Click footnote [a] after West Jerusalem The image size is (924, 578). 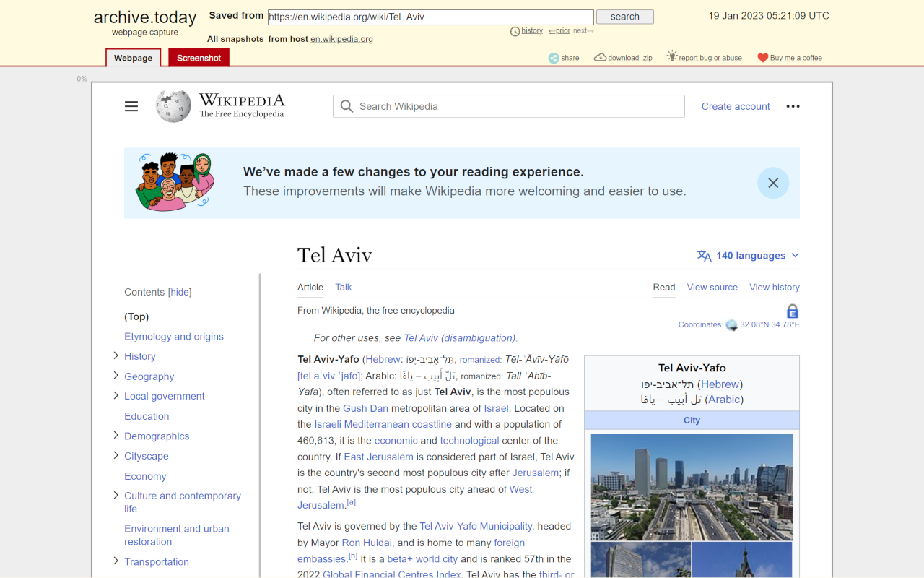point(352,502)
